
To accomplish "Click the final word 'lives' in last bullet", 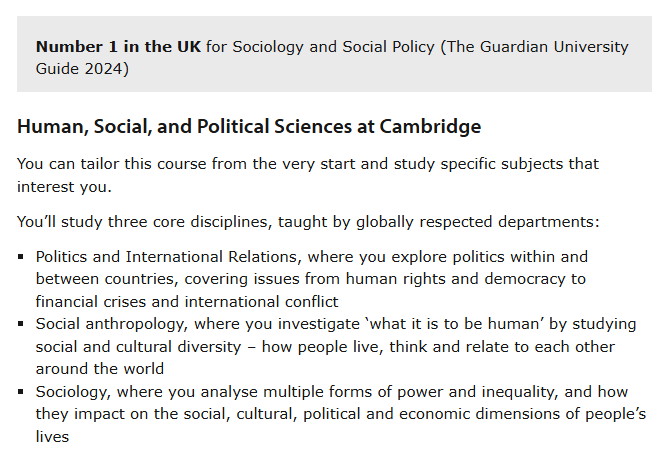I will point(52,437).
